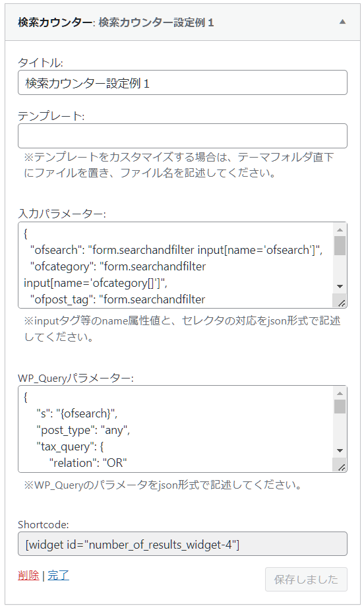
Task: Click the 完了 done link
Action: click(x=59, y=576)
